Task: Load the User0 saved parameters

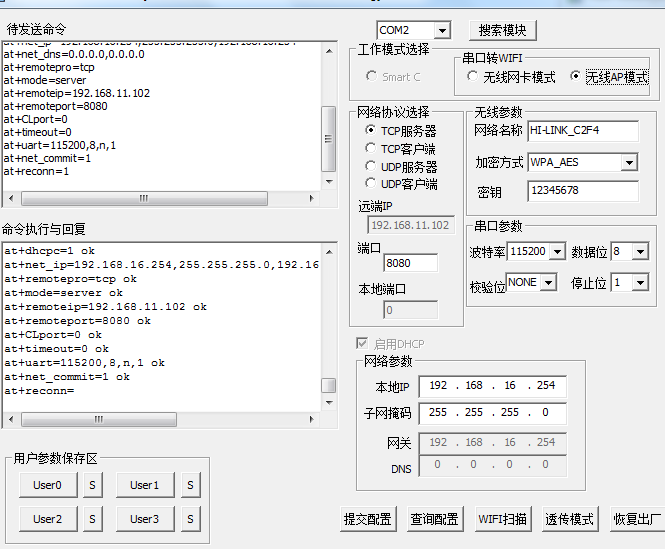Action: tap(47, 486)
